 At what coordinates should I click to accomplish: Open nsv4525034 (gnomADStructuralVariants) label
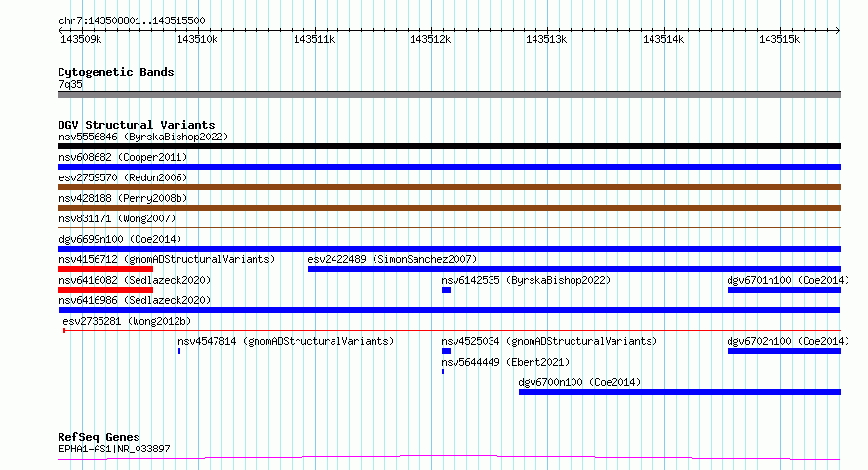tap(549, 341)
